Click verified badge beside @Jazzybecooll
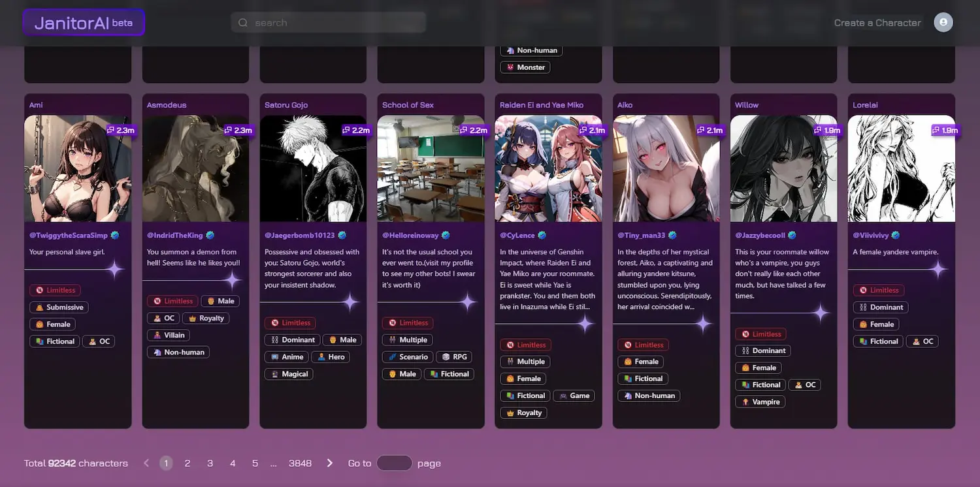The height and width of the screenshot is (487, 980). 792,235
